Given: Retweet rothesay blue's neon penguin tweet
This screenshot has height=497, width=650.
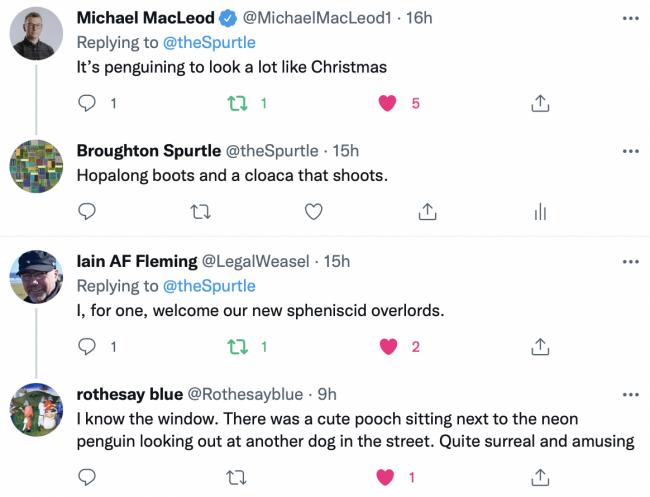Looking at the screenshot, I should [238, 477].
